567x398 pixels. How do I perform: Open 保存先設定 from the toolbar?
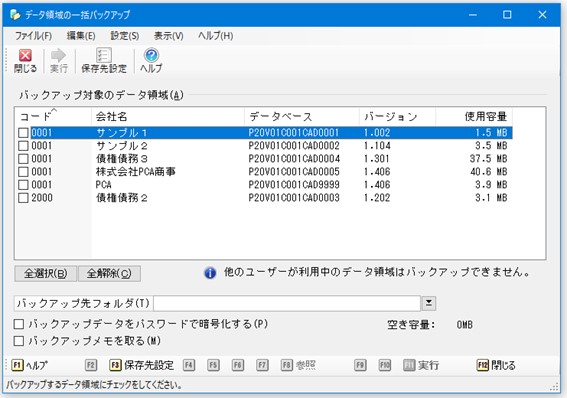(x=104, y=61)
